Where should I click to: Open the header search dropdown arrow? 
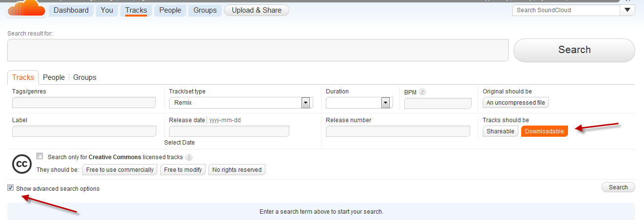[x=627, y=10]
